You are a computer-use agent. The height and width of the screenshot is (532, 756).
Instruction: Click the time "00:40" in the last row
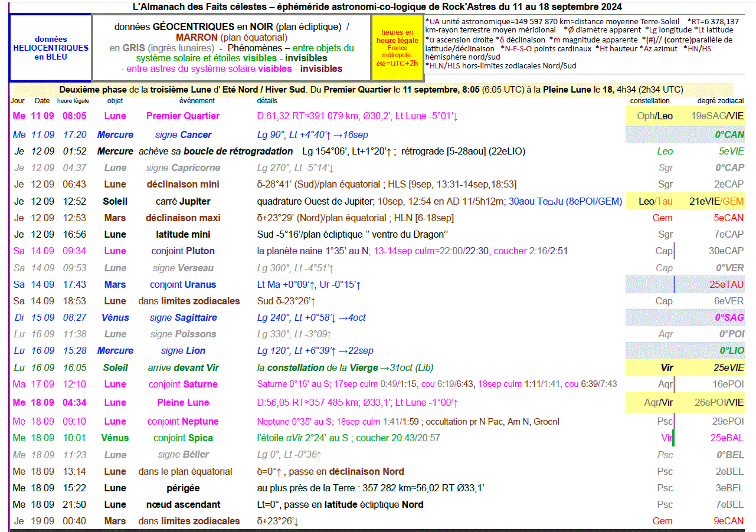[x=74, y=521]
